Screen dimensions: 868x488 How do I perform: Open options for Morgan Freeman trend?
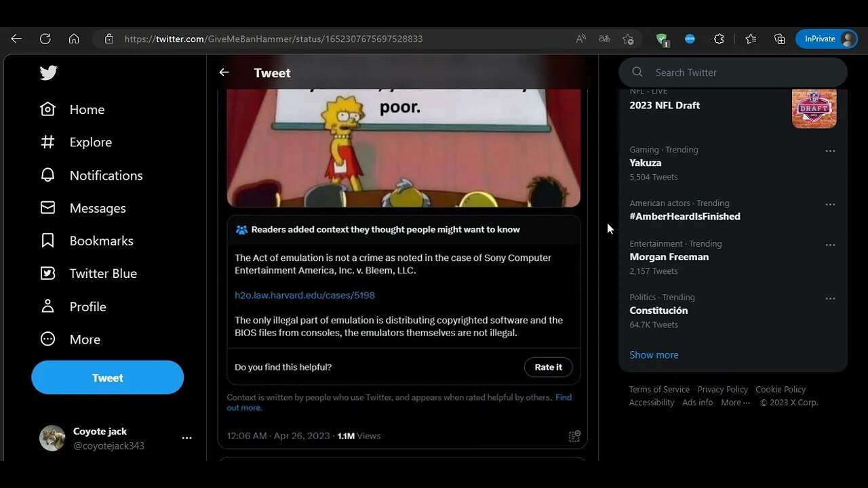830,245
